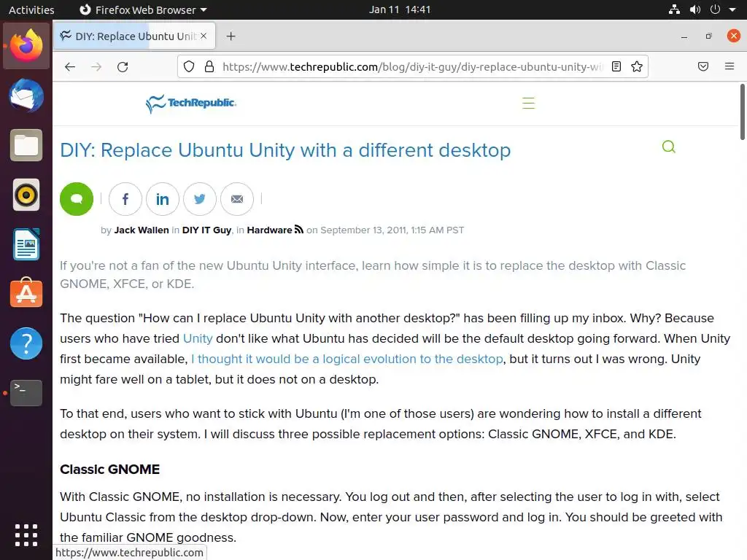This screenshot has width=747, height=560.
Task: Open the TechRepublic search magnifier
Action: [669, 147]
